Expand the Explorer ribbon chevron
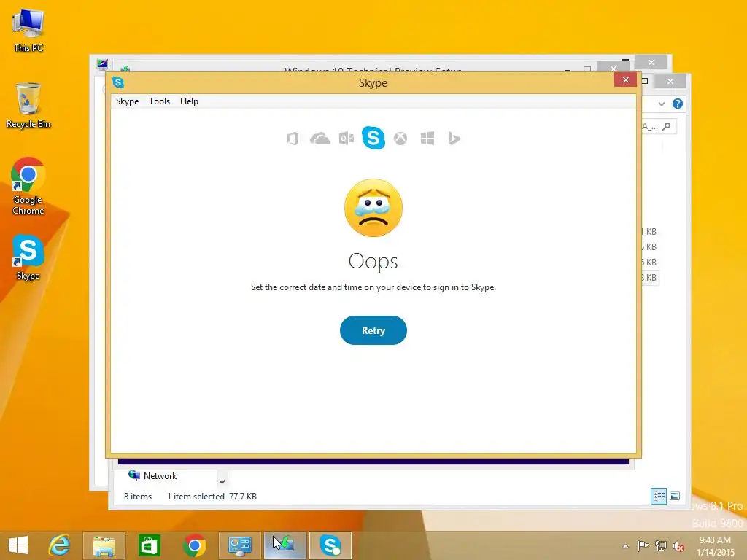 (x=661, y=104)
